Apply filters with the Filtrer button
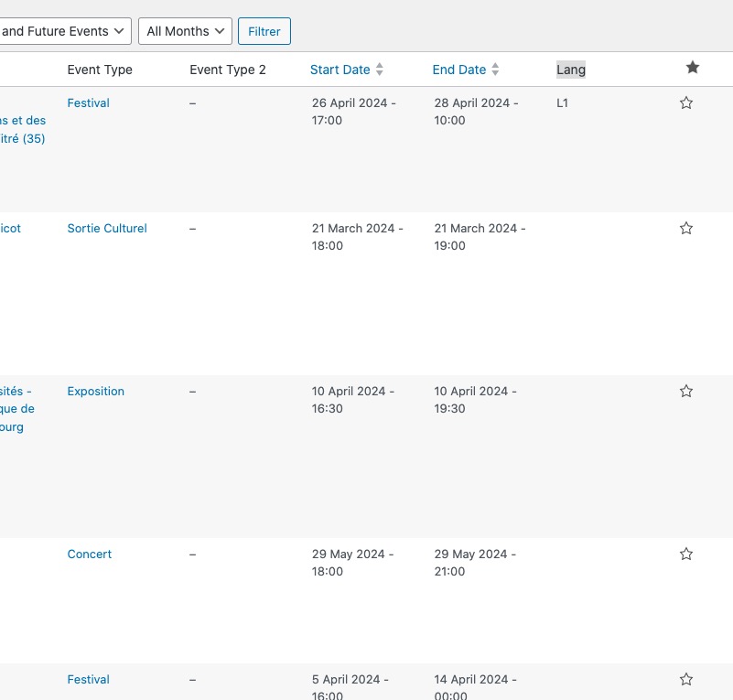Viewport: 733px width, 700px height. (x=264, y=31)
